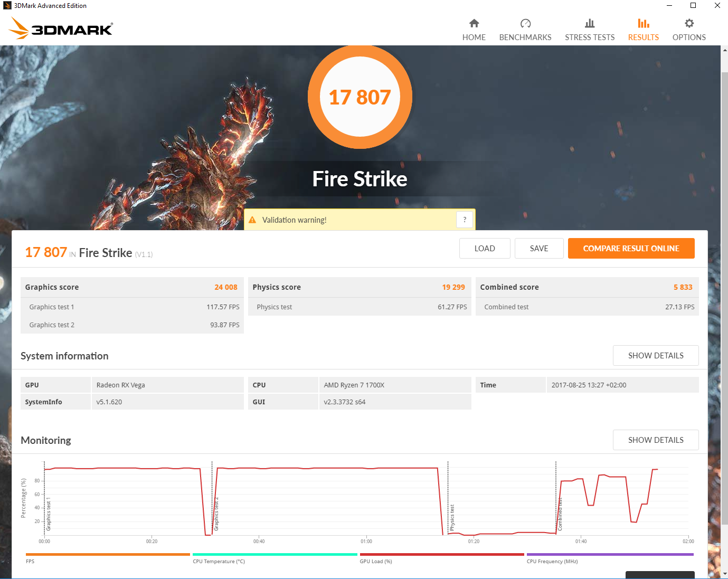Viewport: 728px width, 579px height.
Task: Click scrollbar up arrow
Action: [724, 50]
